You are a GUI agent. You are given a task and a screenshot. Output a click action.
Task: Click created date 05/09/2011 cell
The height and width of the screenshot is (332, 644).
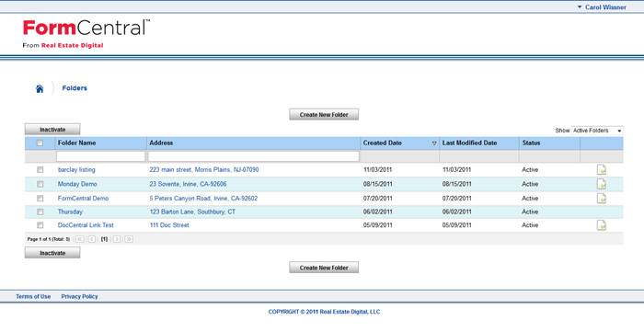377,225
